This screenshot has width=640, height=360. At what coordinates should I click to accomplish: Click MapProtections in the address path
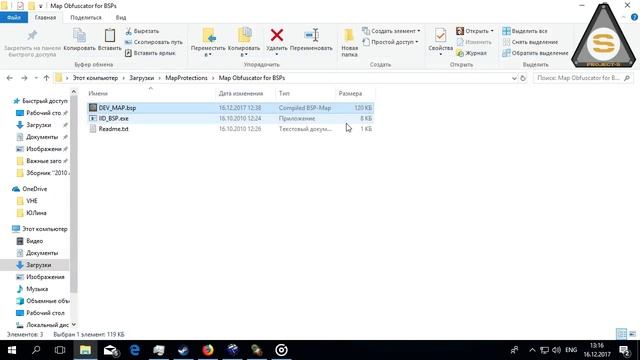pyautogui.click(x=186, y=78)
